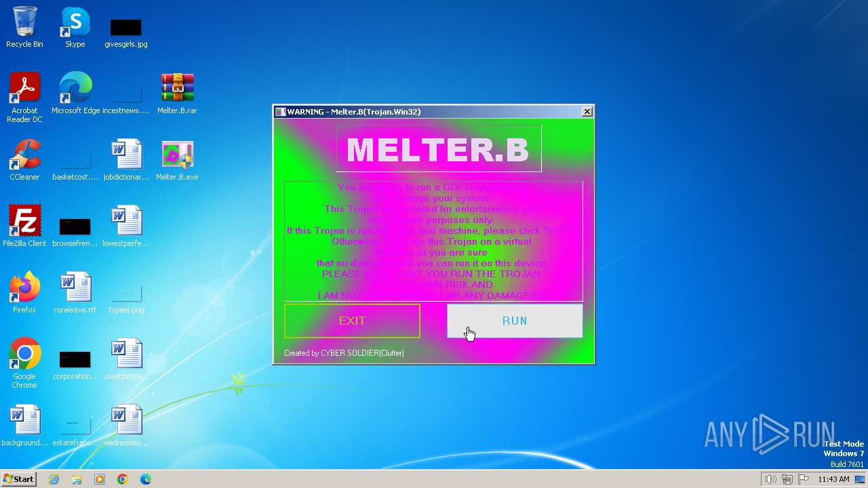Select the incestnews file icon on the desktop

pos(126,98)
